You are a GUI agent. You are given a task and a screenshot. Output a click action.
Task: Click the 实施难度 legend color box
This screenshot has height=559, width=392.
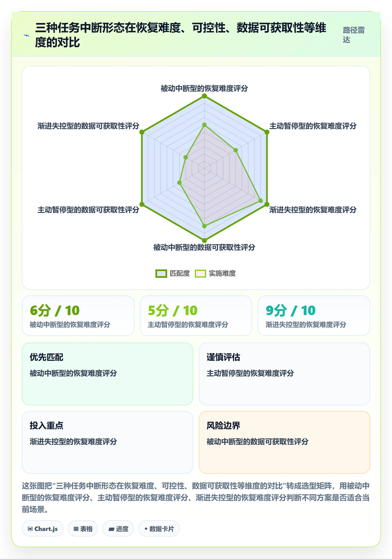pos(200,273)
